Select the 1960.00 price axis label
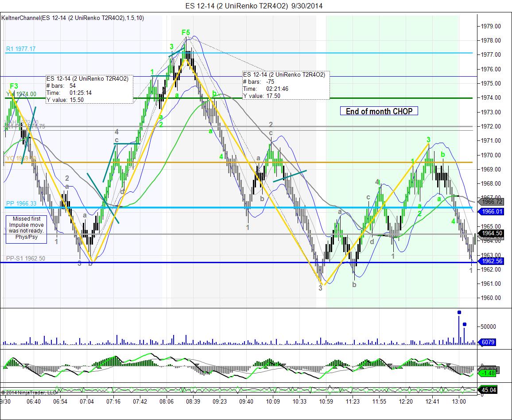This screenshot has width=512, height=420. [x=491, y=298]
